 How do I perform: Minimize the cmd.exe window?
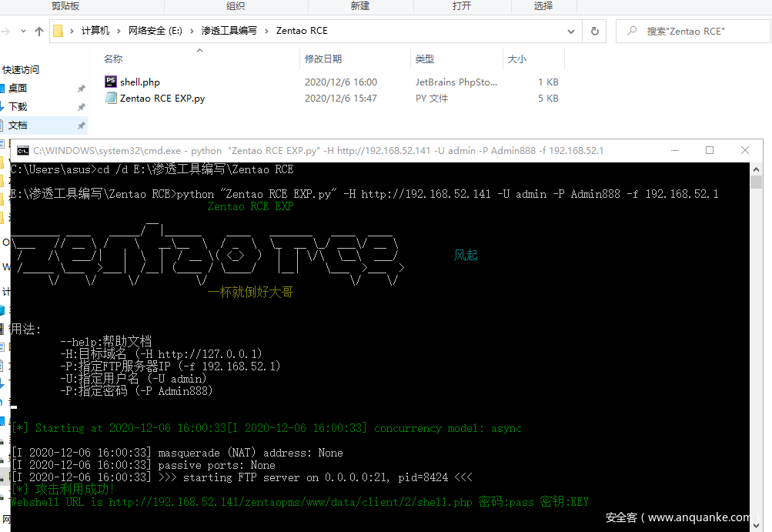(x=675, y=150)
